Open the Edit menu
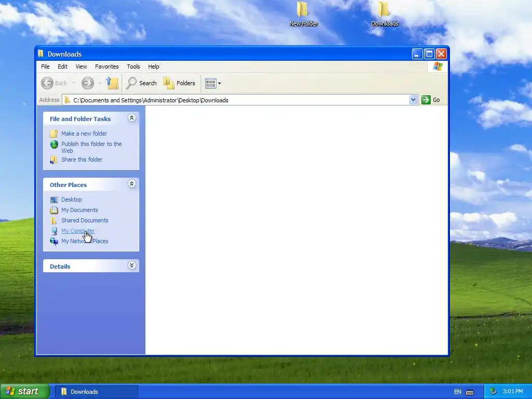 62,66
